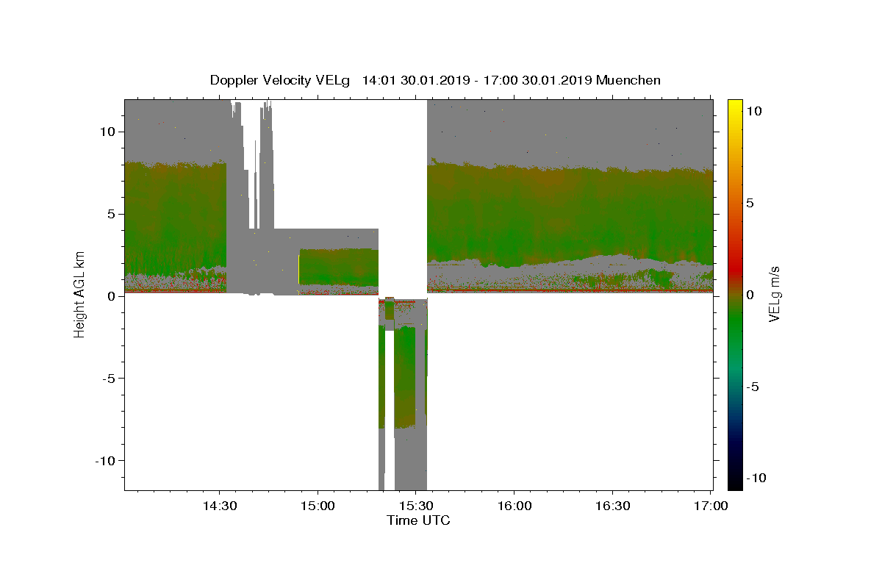Viewport: 882px width, 588px height.
Task: Click the 17:00 time tick label
Action: pyautogui.click(x=711, y=506)
